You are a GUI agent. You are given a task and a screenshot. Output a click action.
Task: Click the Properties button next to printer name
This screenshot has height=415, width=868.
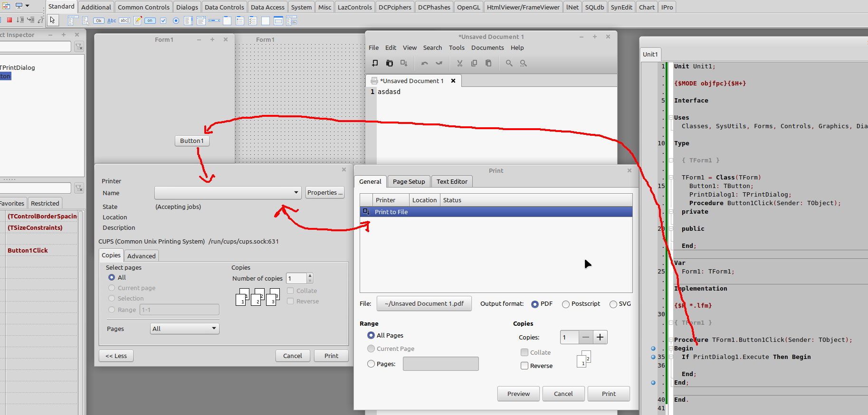point(324,193)
